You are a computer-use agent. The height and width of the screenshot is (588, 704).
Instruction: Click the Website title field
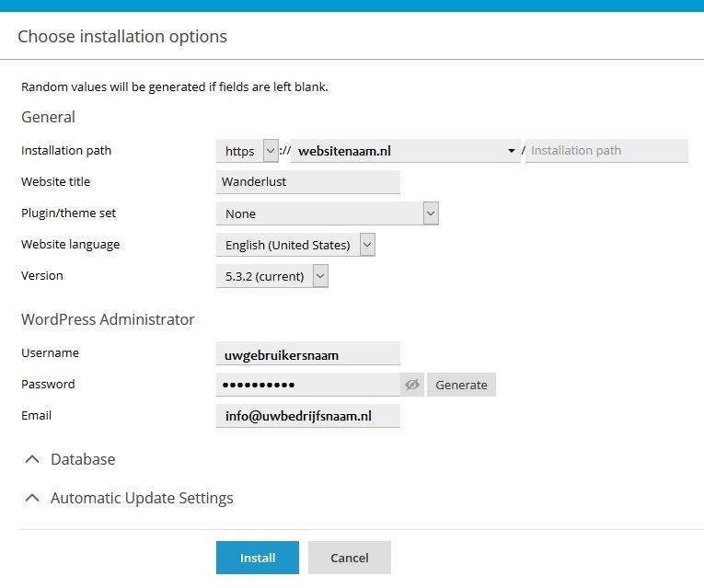[308, 182]
